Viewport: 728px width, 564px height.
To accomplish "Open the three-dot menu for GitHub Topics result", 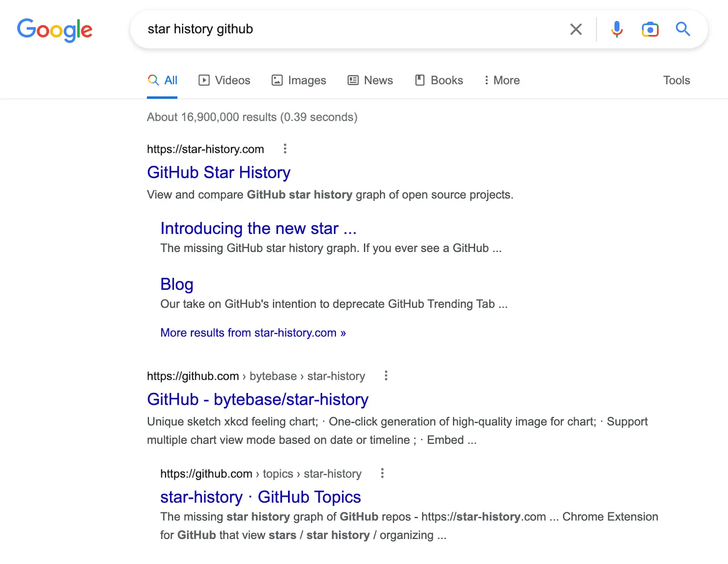I will (382, 473).
